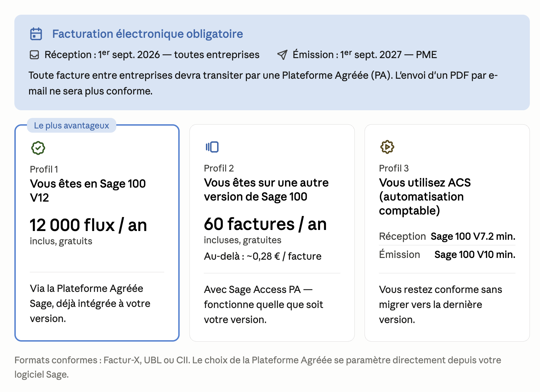Click the Vous êtes sur une autre version title
Viewport: 540px width, 392px height.
click(266, 190)
